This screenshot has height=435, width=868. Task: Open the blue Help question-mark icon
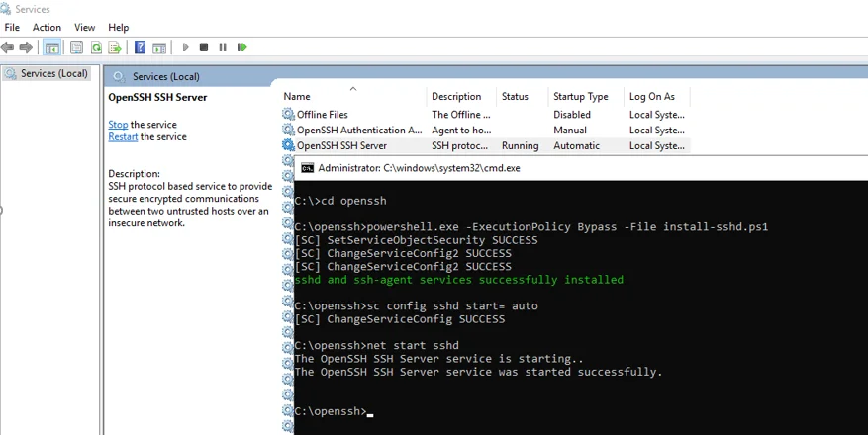point(141,47)
